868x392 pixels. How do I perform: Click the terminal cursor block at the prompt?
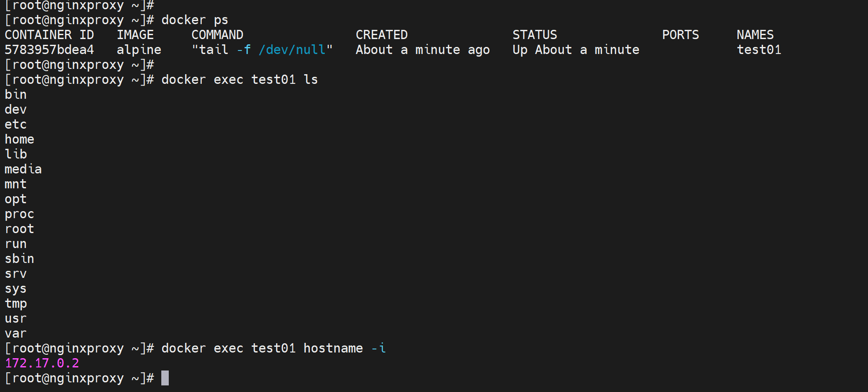pos(165,378)
